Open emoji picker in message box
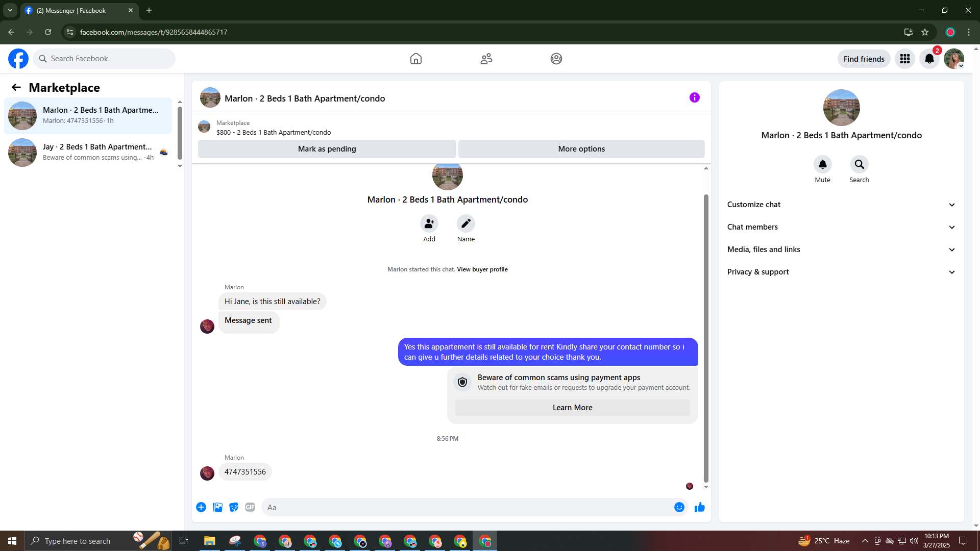The height and width of the screenshot is (551, 980). (679, 507)
